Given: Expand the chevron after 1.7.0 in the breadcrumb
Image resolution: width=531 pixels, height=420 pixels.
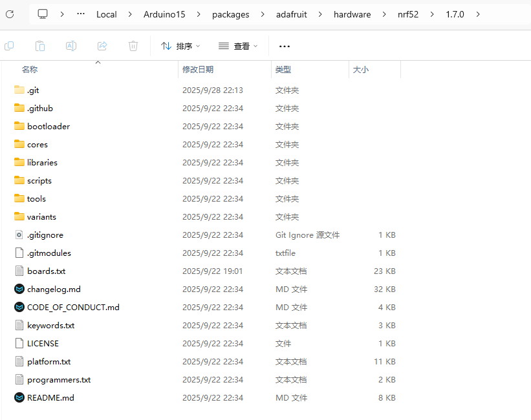Looking at the screenshot, I should [477, 14].
